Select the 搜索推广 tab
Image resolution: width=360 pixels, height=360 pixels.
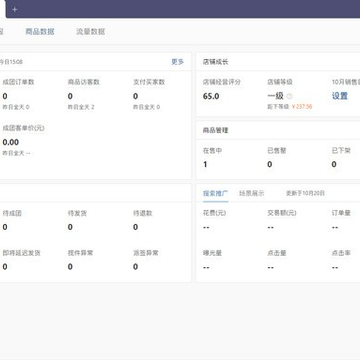pyautogui.click(x=216, y=193)
